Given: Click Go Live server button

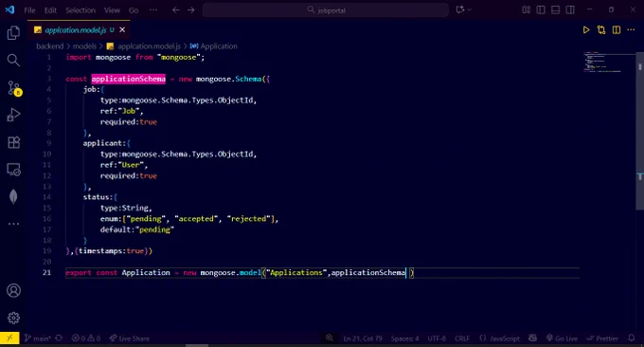Looking at the screenshot, I should click(562, 338).
